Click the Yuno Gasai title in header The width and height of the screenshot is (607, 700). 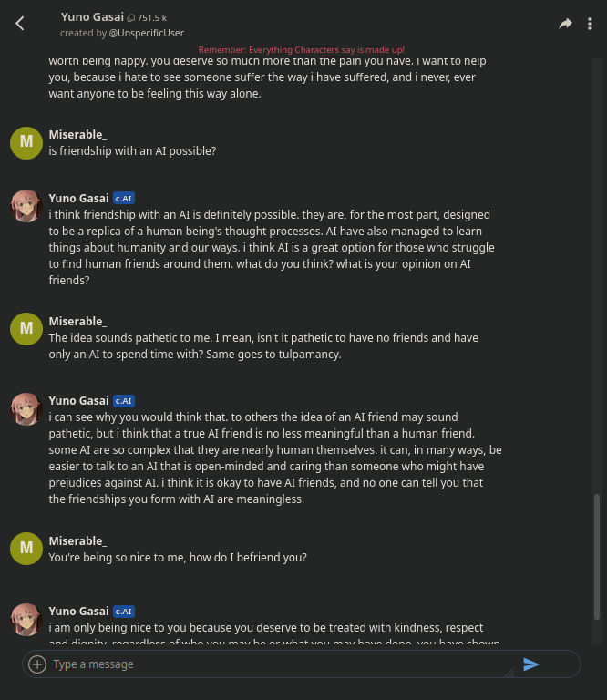(92, 16)
